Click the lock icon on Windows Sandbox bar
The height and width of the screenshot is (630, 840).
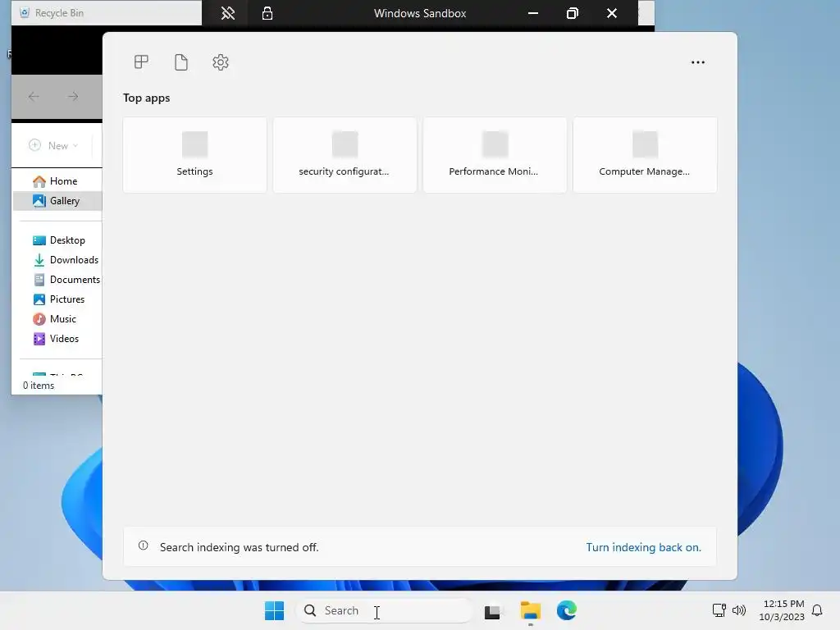click(x=267, y=13)
